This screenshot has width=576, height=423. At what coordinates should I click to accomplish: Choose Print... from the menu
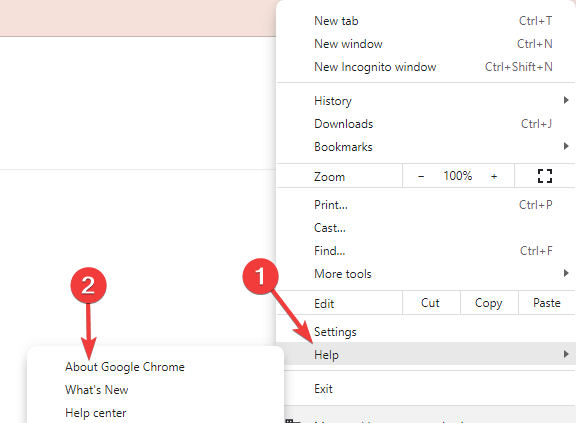point(426,205)
